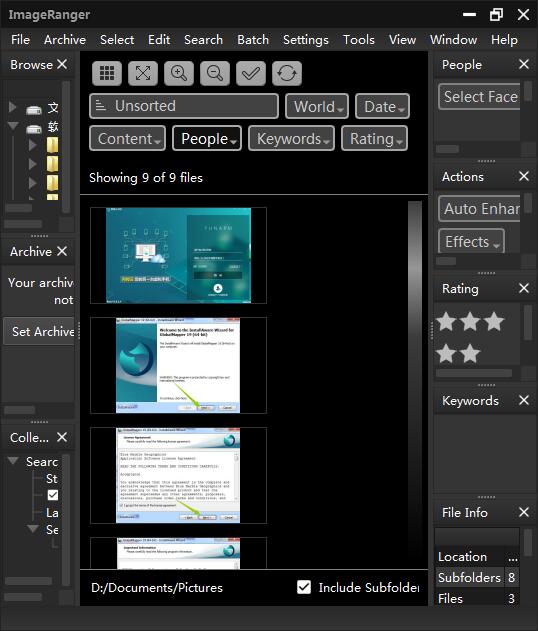Click the checkmark select-all icon

[x=251, y=74]
